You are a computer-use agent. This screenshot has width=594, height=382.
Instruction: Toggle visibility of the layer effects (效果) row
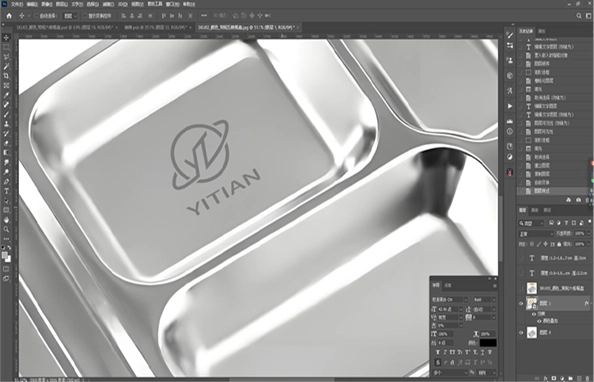534,314
